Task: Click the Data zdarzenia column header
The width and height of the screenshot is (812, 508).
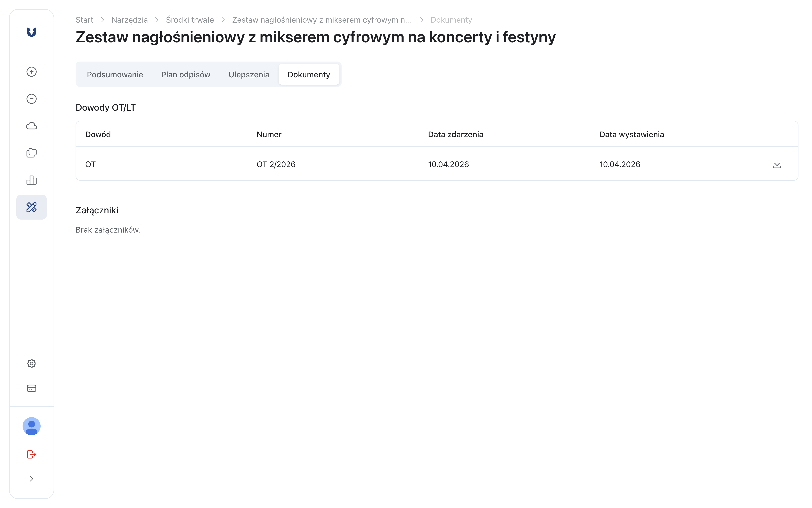Action: tap(455, 134)
